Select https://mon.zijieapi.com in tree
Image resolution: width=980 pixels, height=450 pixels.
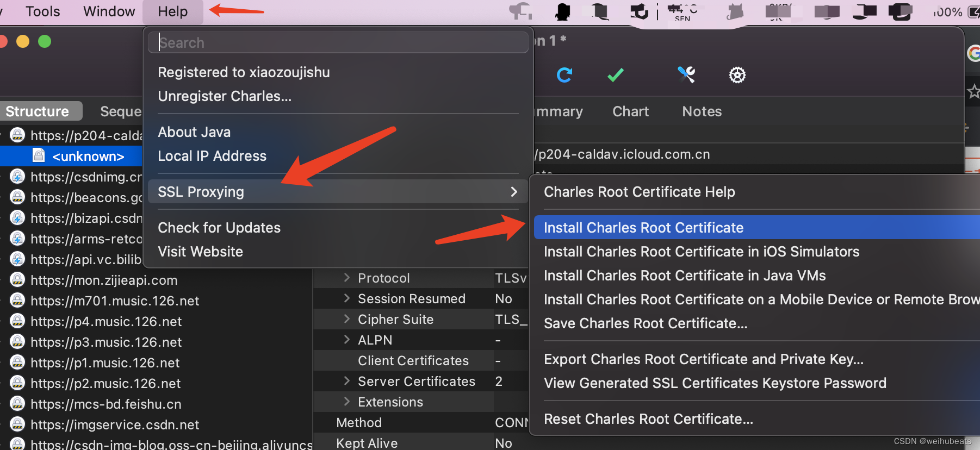tap(104, 280)
